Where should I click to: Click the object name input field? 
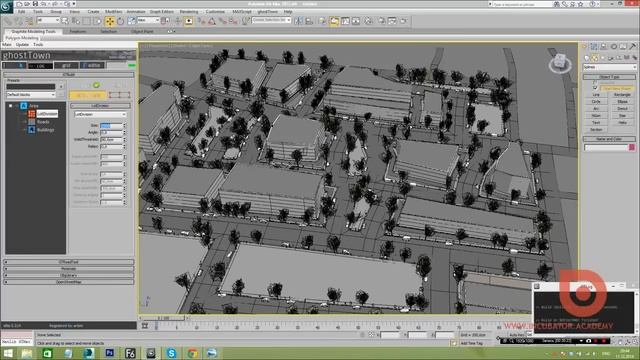coord(606,147)
